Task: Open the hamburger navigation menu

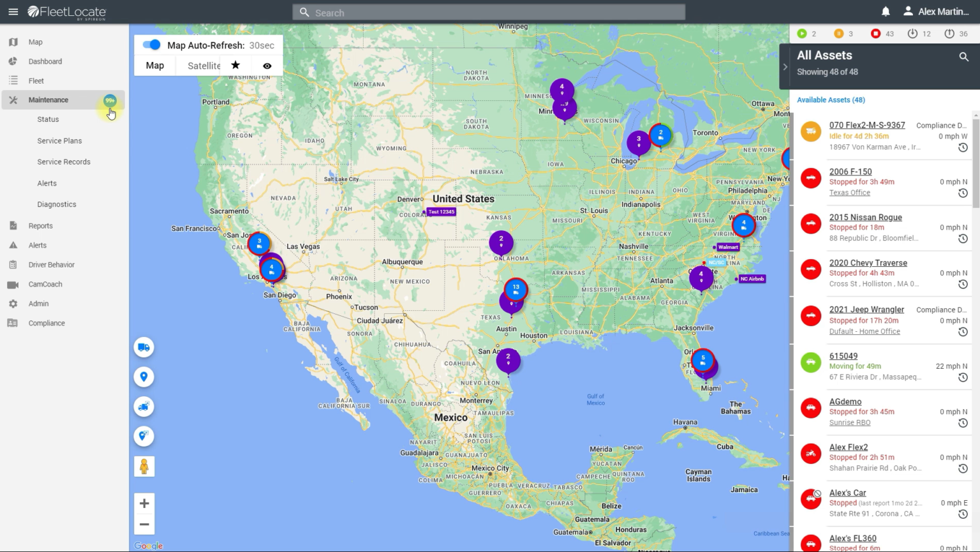Action: pyautogui.click(x=13, y=11)
